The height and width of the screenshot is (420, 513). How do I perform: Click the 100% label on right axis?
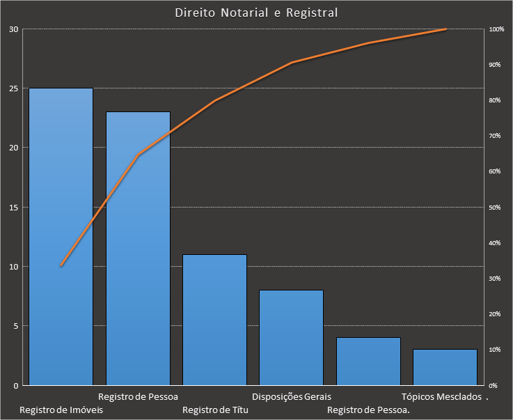tap(496, 29)
